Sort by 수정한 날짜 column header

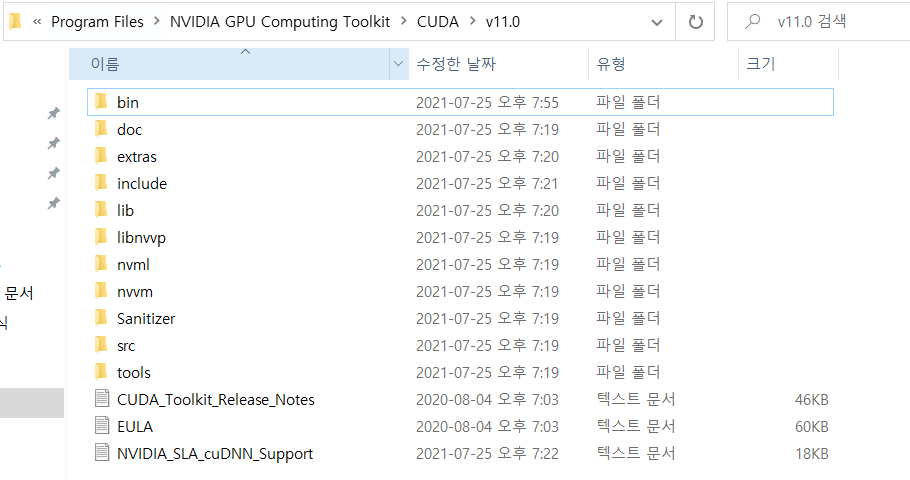(499, 64)
